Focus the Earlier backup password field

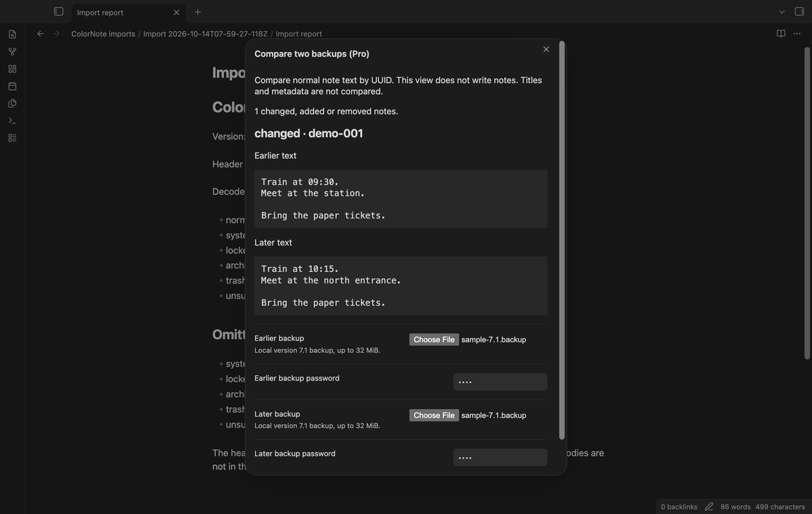click(x=500, y=382)
